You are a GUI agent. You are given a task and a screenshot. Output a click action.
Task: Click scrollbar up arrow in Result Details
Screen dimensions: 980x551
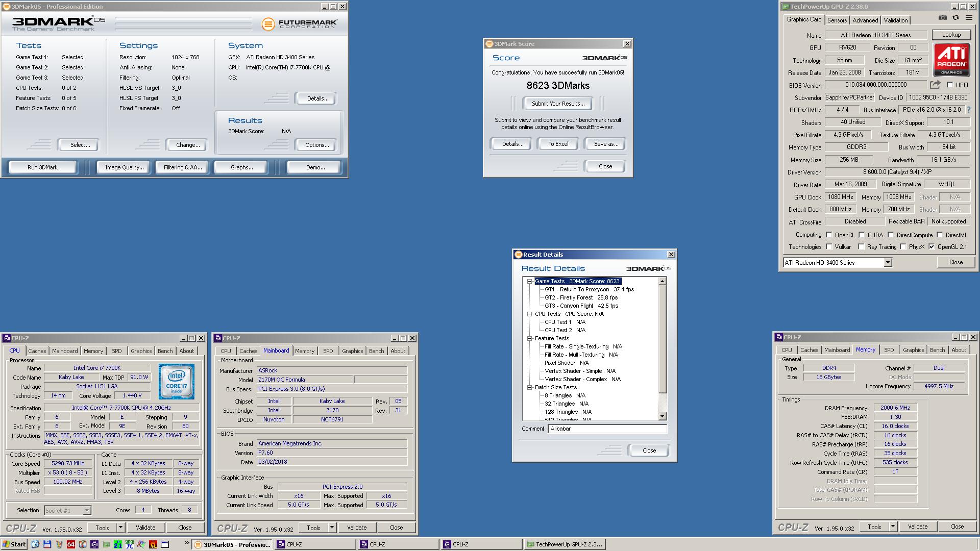click(663, 282)
